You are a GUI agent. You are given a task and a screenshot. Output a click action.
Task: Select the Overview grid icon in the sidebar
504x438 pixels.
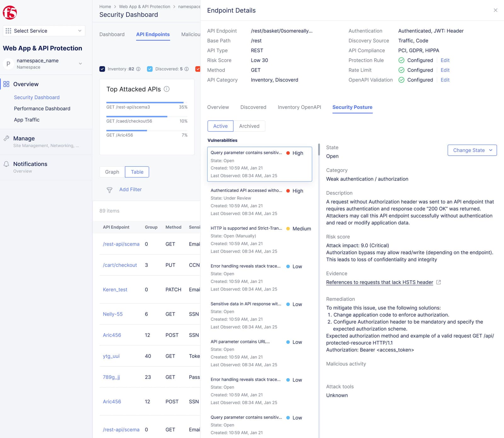(x=6, y=84)
